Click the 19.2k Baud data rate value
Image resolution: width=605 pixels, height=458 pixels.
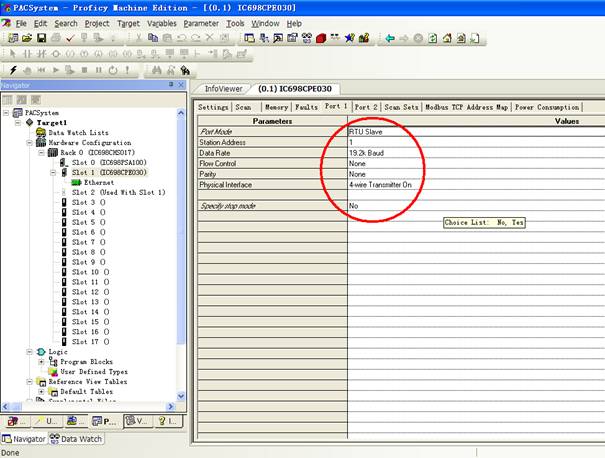click(367, 153)
